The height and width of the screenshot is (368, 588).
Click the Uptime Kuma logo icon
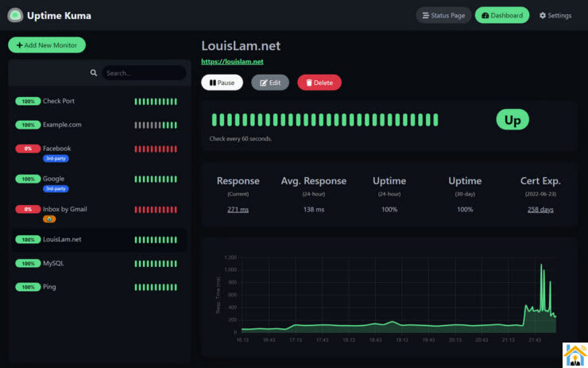coord(15,15)
